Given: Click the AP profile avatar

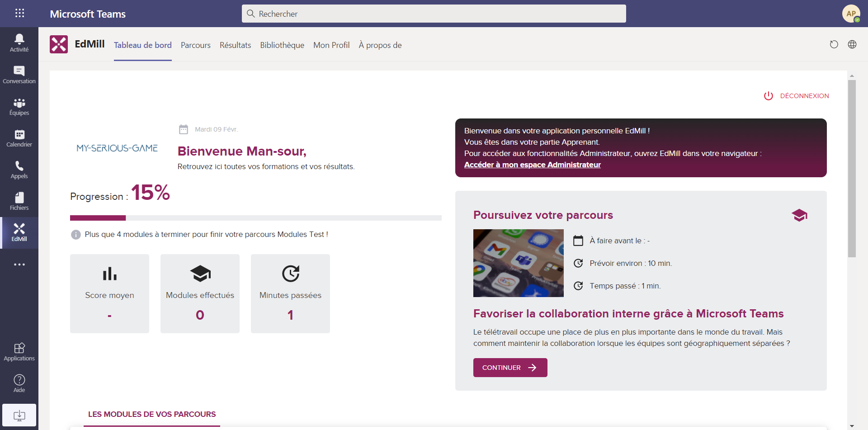Looking at the screenshot, I should point(851,14).
